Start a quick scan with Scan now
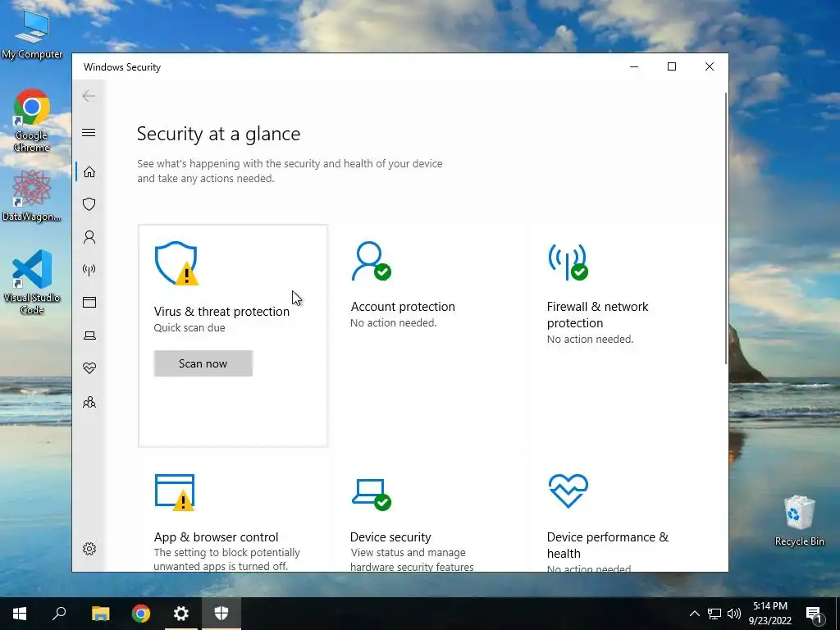 pos(203,363)
